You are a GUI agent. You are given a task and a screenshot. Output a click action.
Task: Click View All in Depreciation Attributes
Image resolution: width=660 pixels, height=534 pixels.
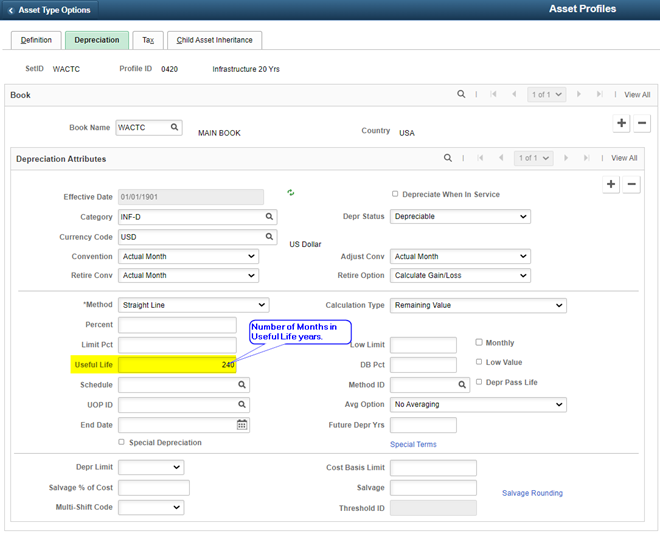[x=624, y=158]
